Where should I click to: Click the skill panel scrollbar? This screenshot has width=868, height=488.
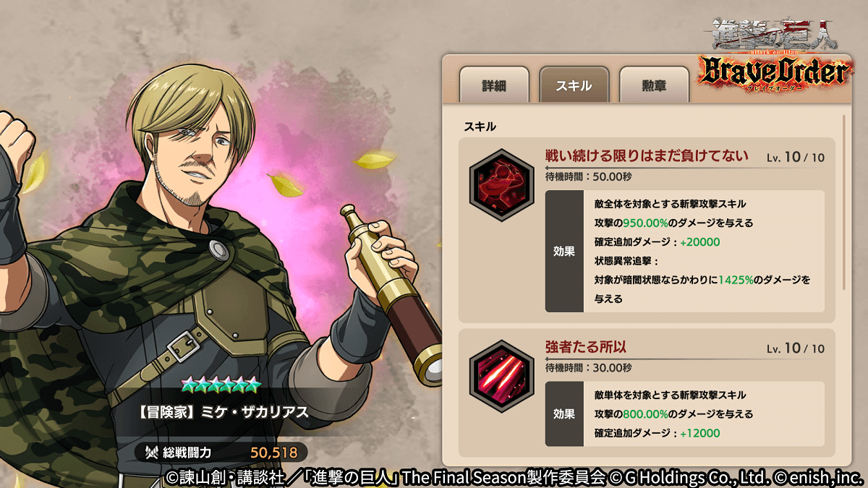(844, 202)
